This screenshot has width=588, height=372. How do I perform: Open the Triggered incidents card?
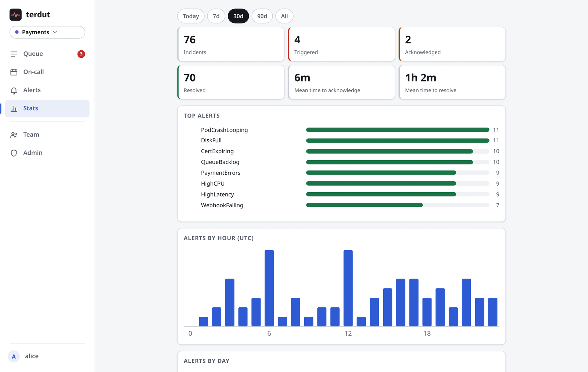point(341,44)
